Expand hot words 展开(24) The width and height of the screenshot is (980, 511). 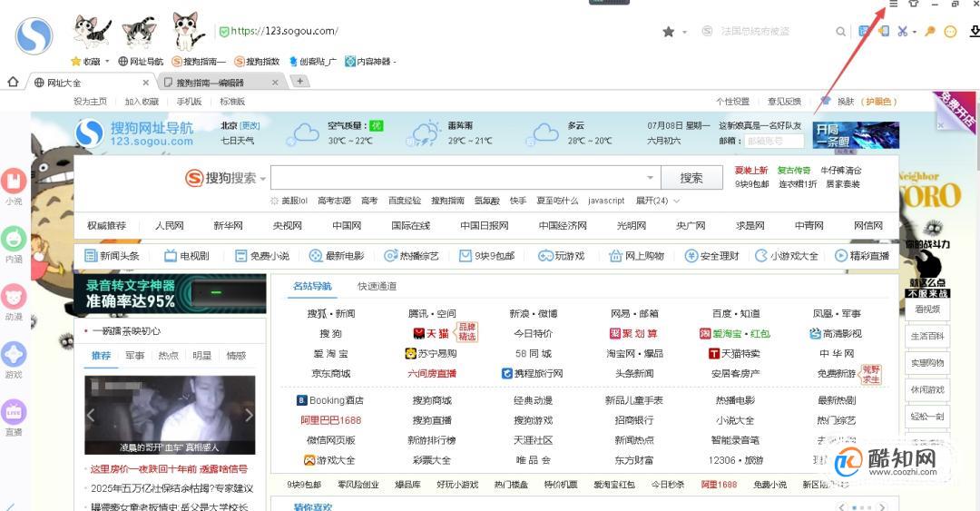tap(658, 201)
